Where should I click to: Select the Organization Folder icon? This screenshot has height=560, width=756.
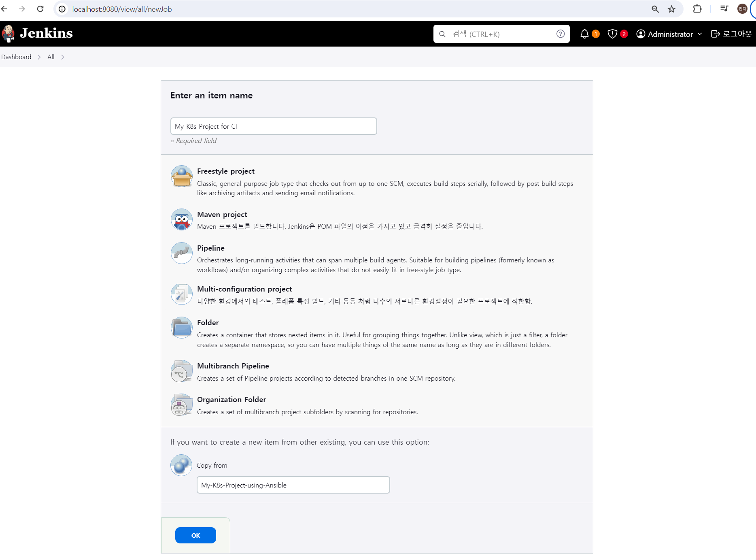(x=182, y=405)
